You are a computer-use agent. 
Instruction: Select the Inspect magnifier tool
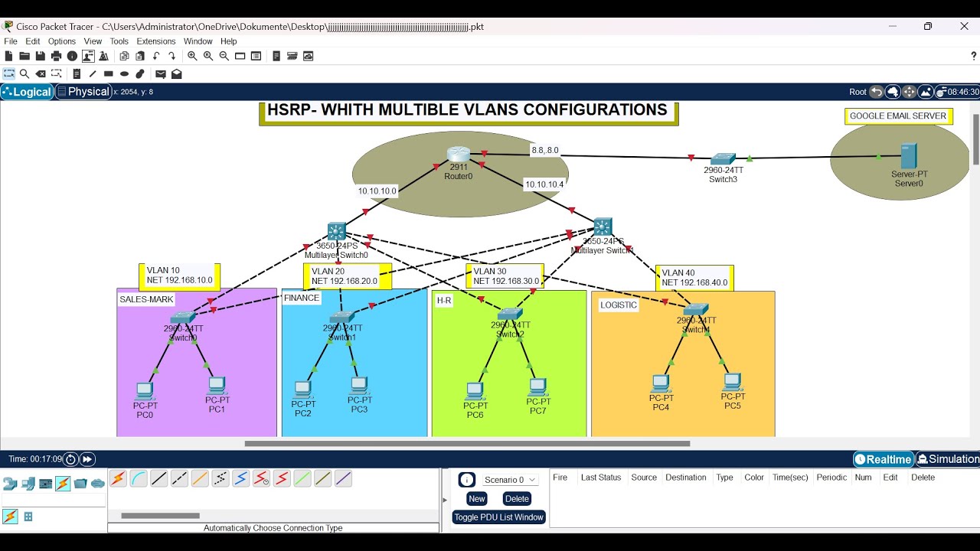point(24,74)
